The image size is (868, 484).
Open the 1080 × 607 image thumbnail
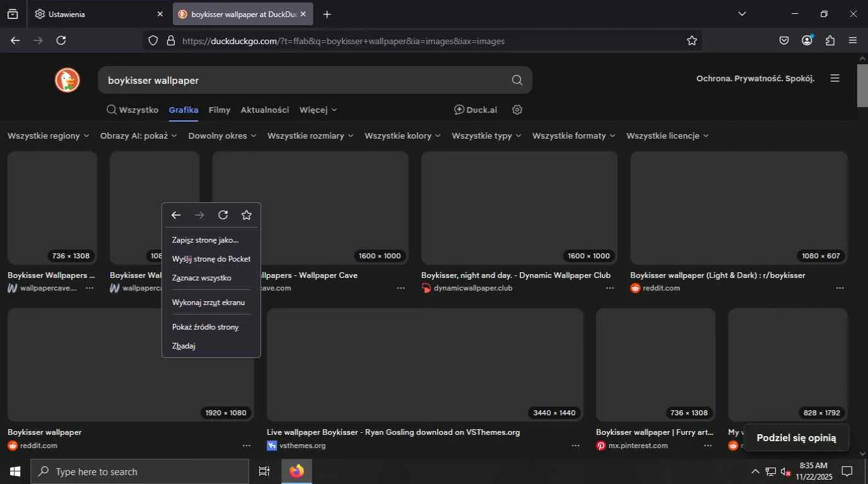tap(739, 208)
